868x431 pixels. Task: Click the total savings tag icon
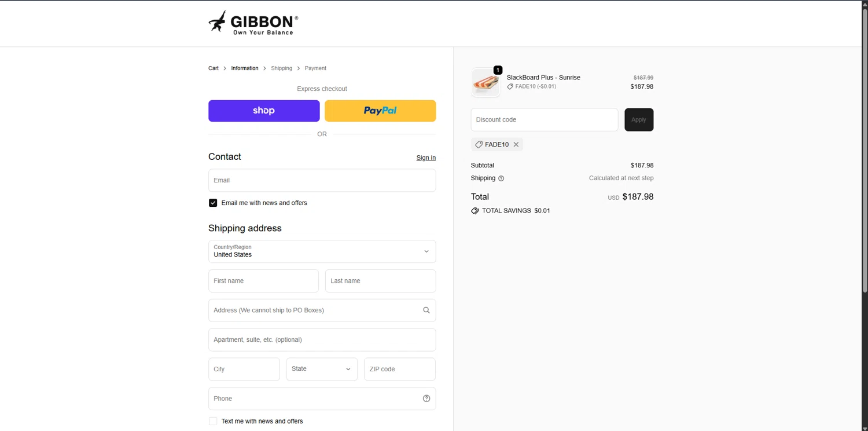coord(475,211)
